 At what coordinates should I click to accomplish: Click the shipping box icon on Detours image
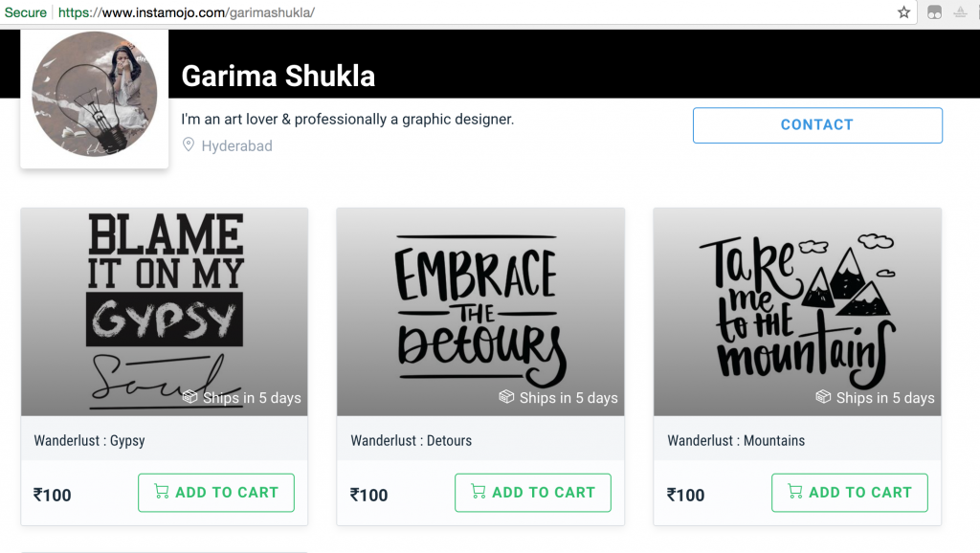point(506,397)
